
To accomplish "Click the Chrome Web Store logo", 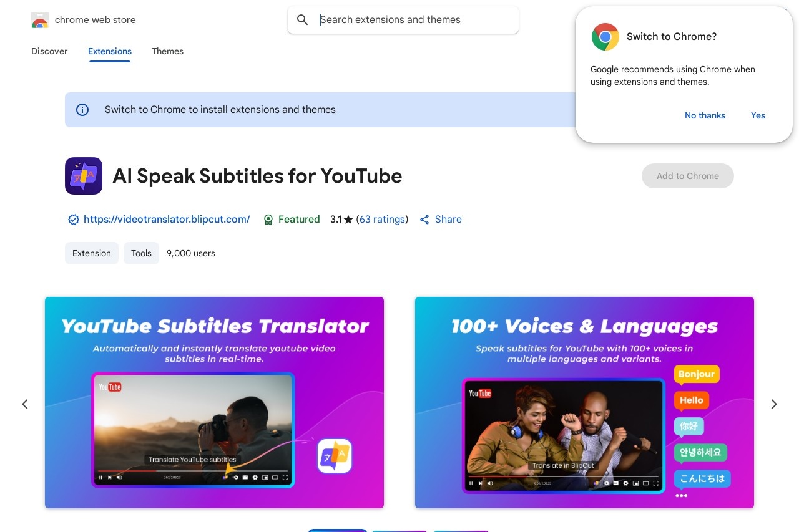I will (40, 20).
